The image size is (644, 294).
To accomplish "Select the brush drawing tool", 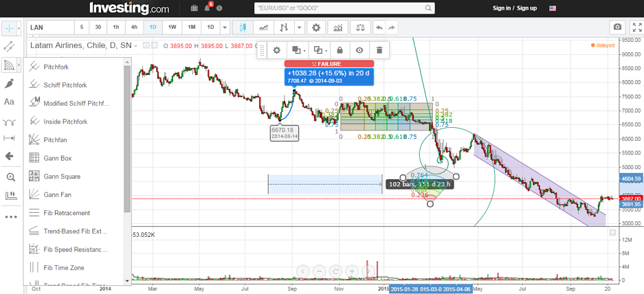I will coord(9,83).
